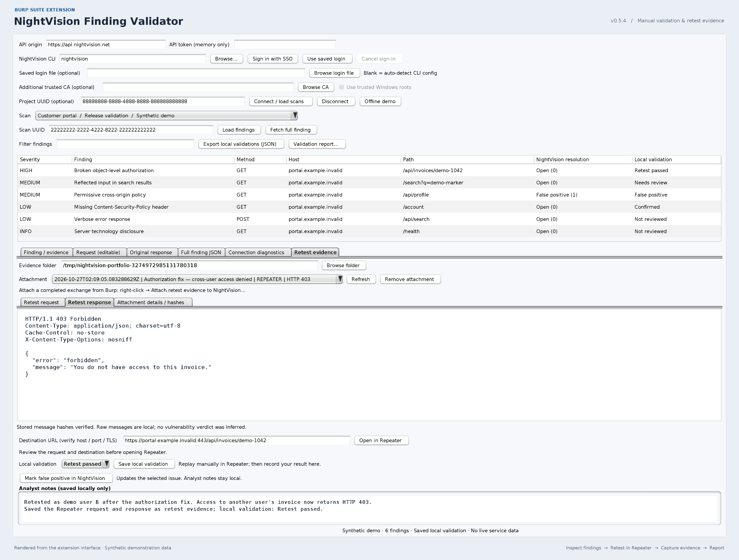Focus the API token input field
739x560 pixels.
click(285, 44)
